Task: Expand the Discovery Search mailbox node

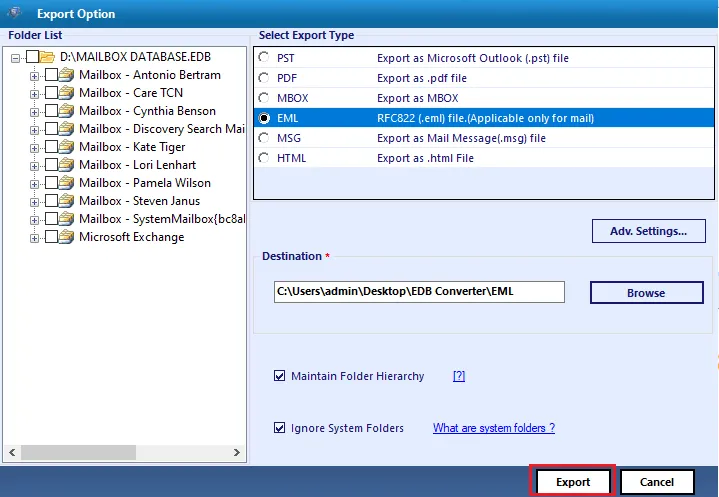Action: (34, 130)
